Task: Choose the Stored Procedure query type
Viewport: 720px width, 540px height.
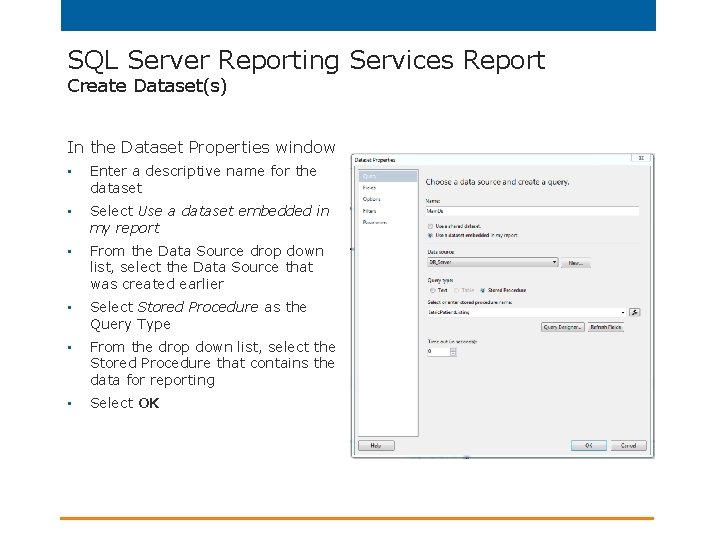Action: [483, 290]
